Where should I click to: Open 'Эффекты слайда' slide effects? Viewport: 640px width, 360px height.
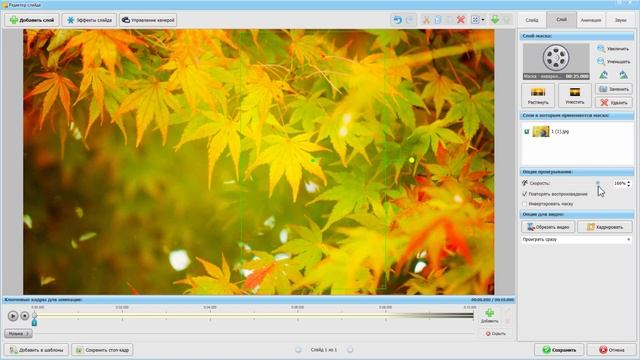89,20
